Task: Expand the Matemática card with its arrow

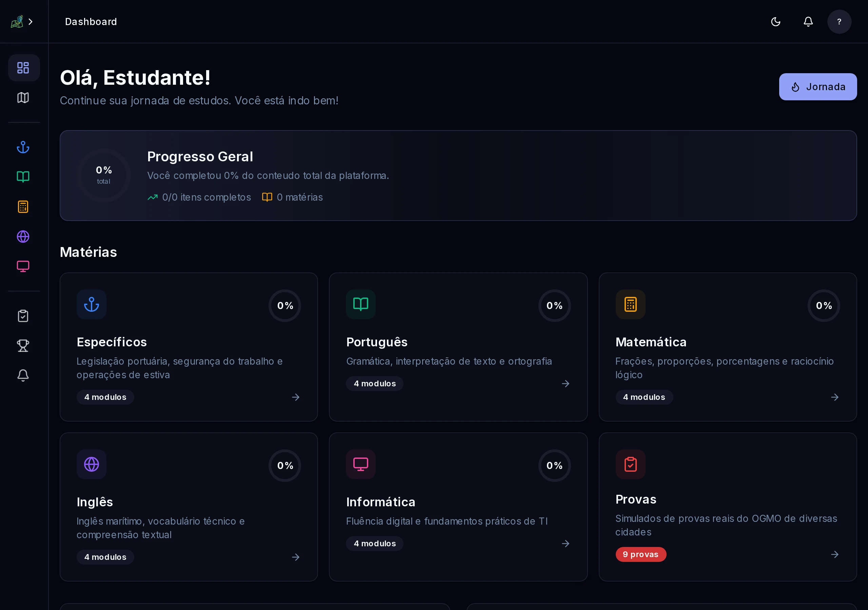Action: click(835, 397)
